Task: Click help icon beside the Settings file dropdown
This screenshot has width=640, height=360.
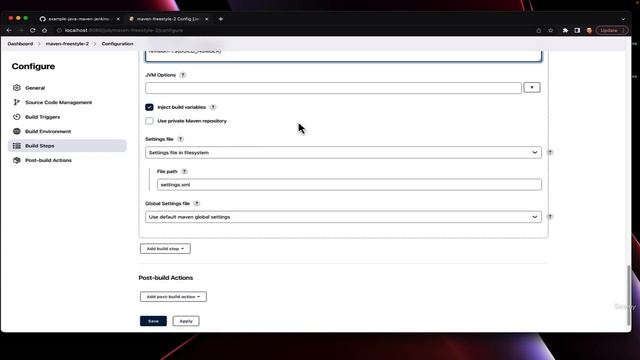Action: 550,152
